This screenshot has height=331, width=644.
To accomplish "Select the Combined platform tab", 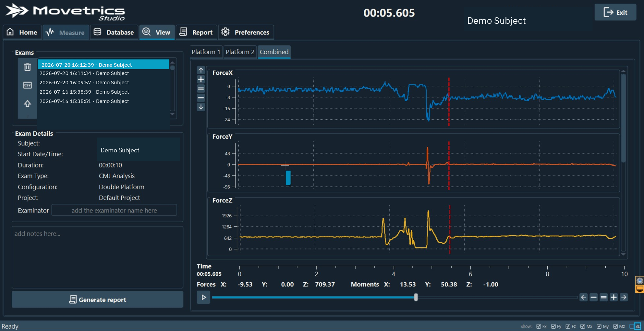I will pos(274,52).
